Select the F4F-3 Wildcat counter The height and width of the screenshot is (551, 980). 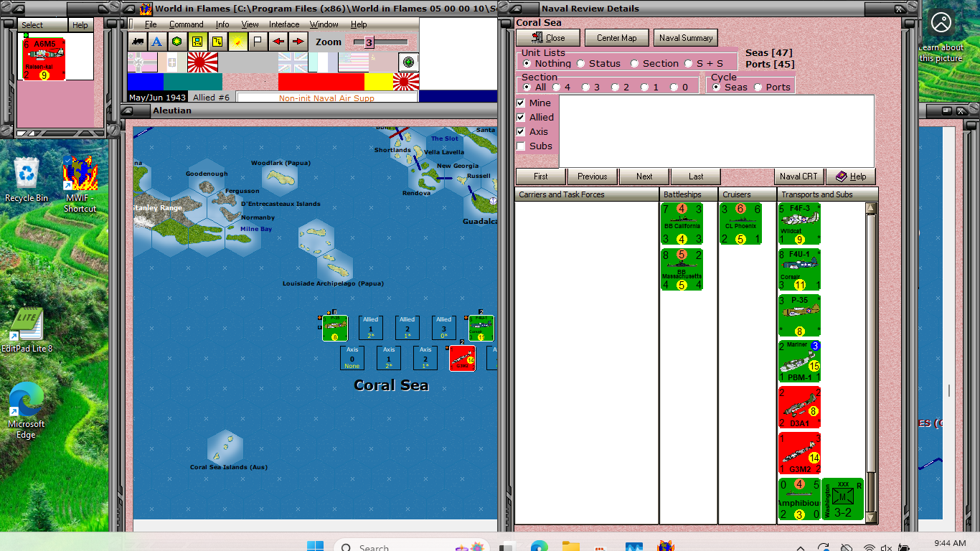tap(799, 224)
